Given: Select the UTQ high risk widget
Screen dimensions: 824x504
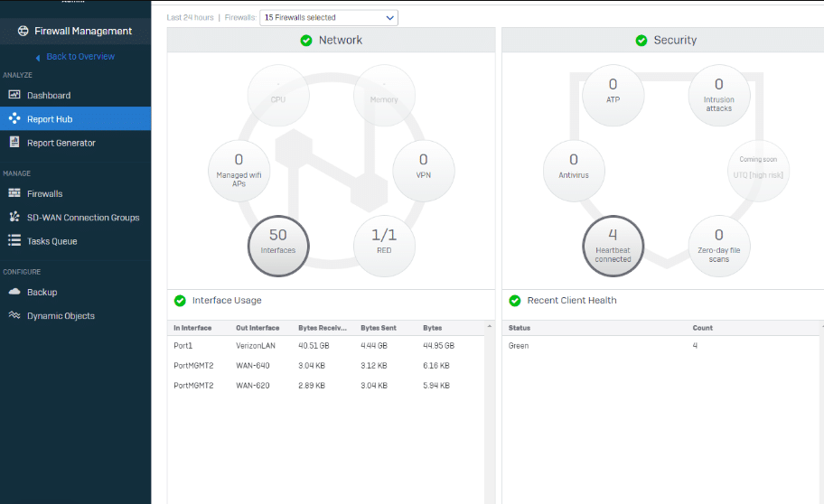Looking at the screenshot, I should pyautogui.click(x=758, y=171).
